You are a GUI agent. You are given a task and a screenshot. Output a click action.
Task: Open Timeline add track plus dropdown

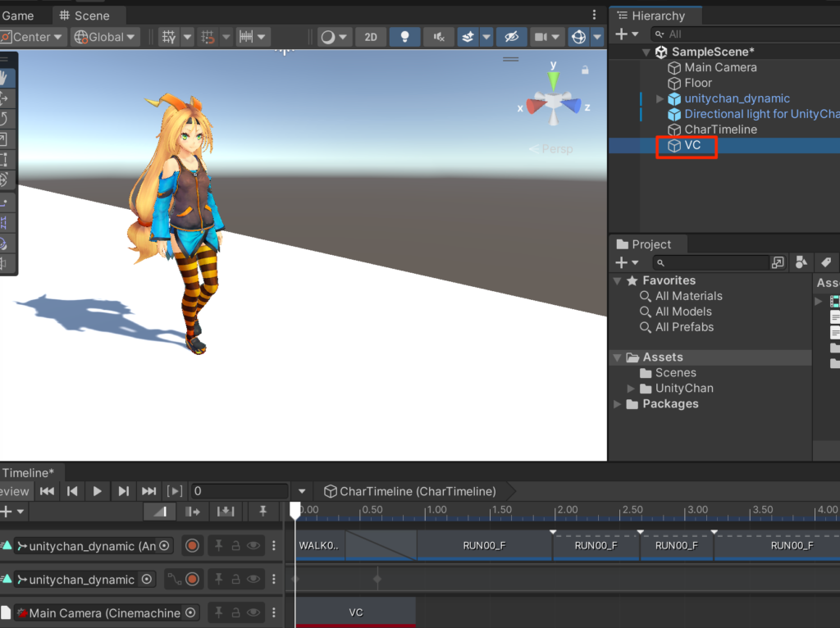coord(11,512)
